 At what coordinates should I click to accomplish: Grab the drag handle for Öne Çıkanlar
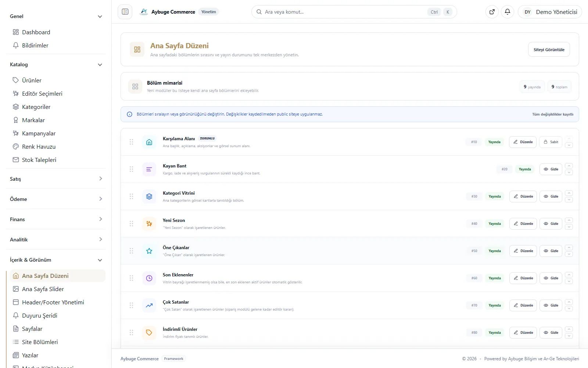coord(131,251)
